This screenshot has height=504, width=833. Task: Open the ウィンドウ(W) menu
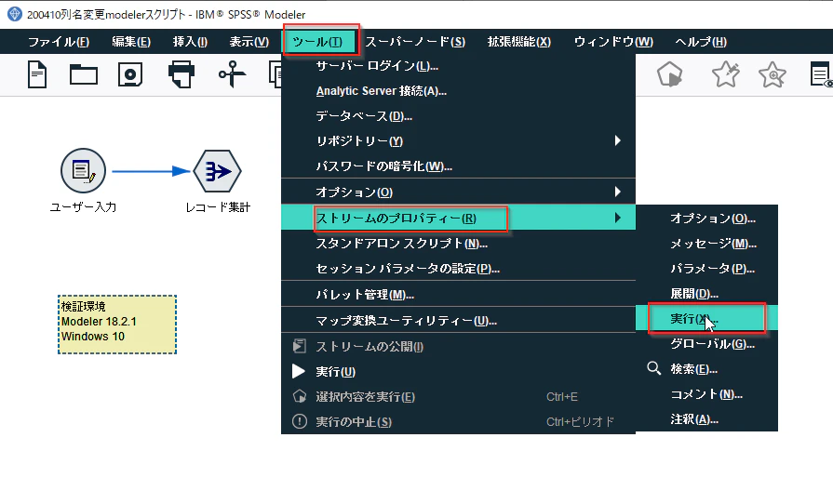tap(613, 42)
